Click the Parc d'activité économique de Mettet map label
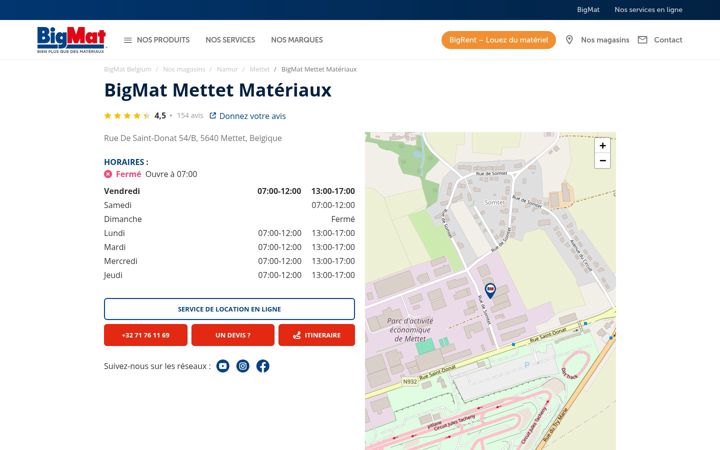Viewport: 720px width, 450px height. pos(410,330)
